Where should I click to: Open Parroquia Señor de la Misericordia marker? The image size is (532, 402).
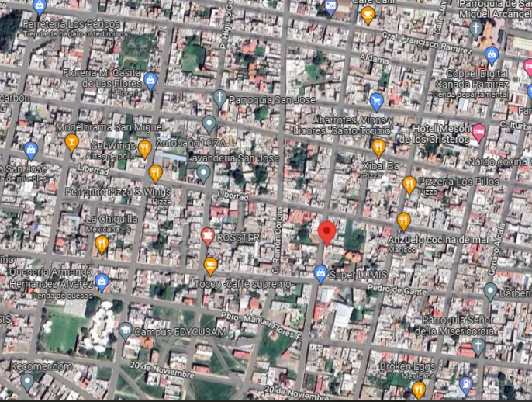(478, 347)
